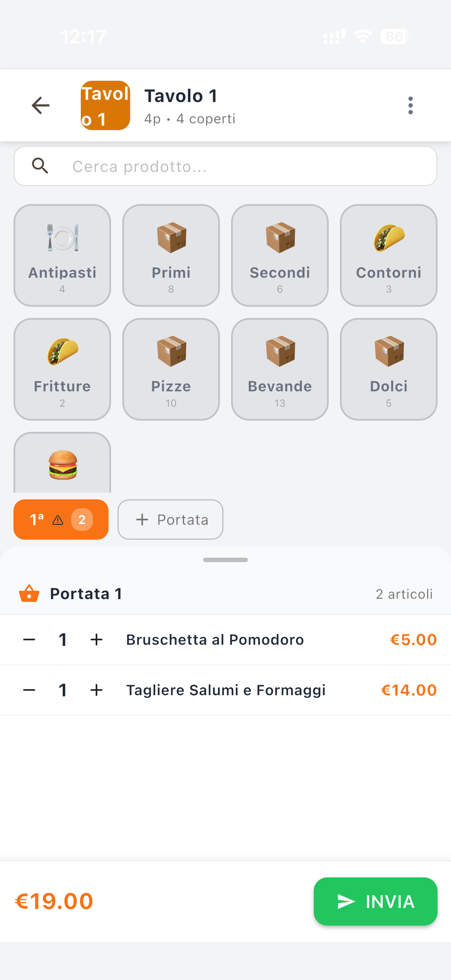The height and width of the screenshot is (980, 451).
Task: Show the Bevande category
Action: (280, 369)
